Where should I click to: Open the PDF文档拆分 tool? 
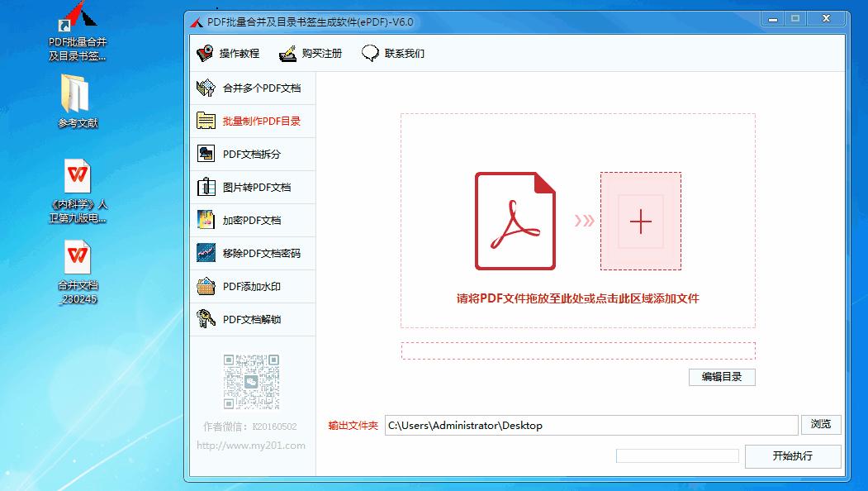(251, 154)
